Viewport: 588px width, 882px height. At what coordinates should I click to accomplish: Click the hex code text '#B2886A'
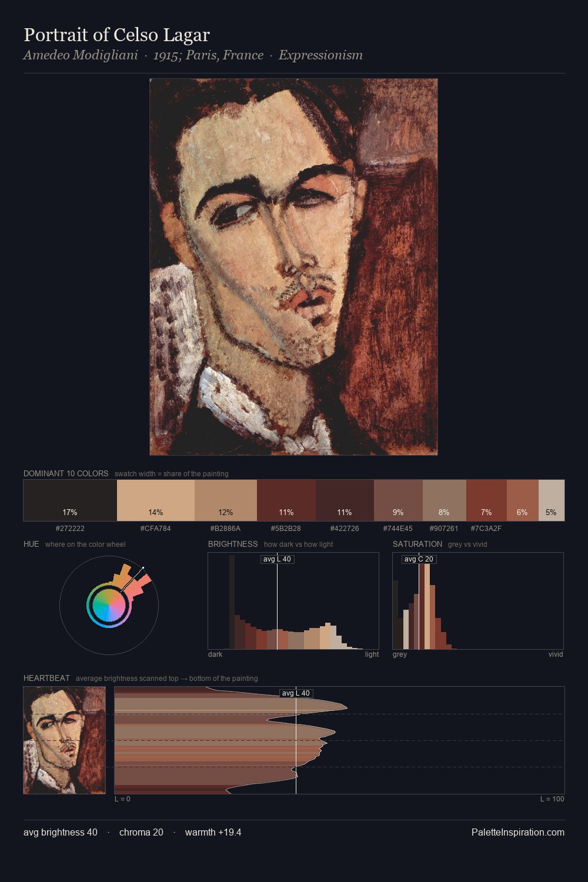pos(226,529)
